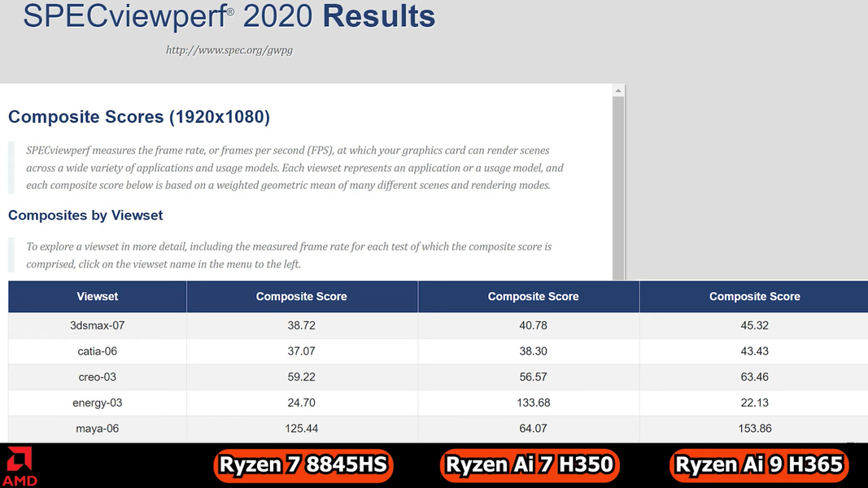Image resolution: width=868 pixels, height=488 pixels.
Task: Click the AMD logo icon
Action: point(19,466)
